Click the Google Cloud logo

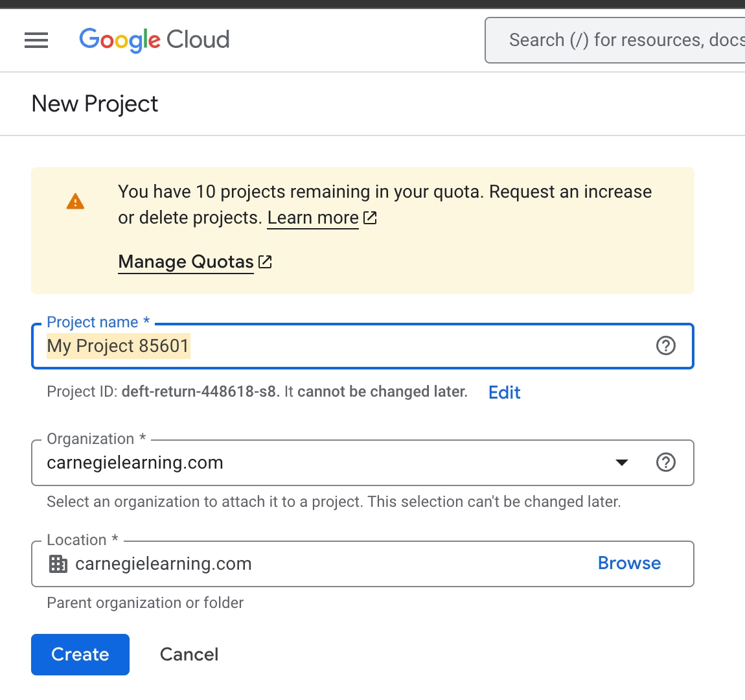pos(154,40)
